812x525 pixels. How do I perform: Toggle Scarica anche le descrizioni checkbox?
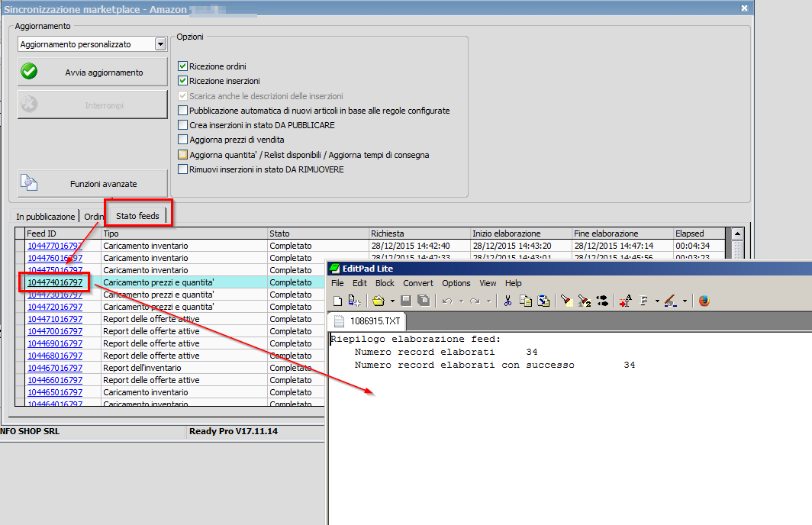pyautogui.click(x=182, y=96)
